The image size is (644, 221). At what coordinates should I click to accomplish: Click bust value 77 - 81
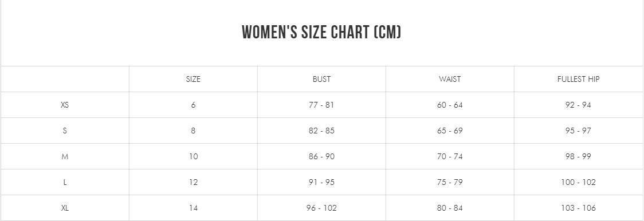click(x=321, y=105)
